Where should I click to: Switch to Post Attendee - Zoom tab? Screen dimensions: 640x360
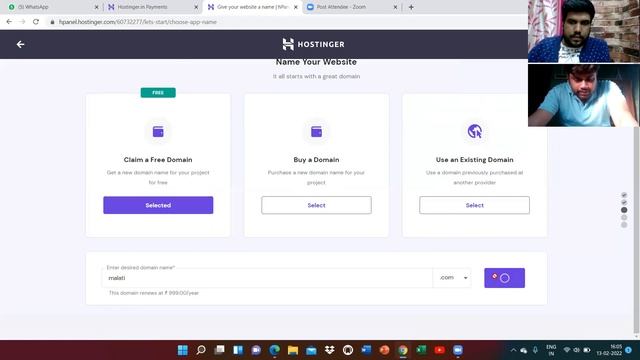[352, 7]
